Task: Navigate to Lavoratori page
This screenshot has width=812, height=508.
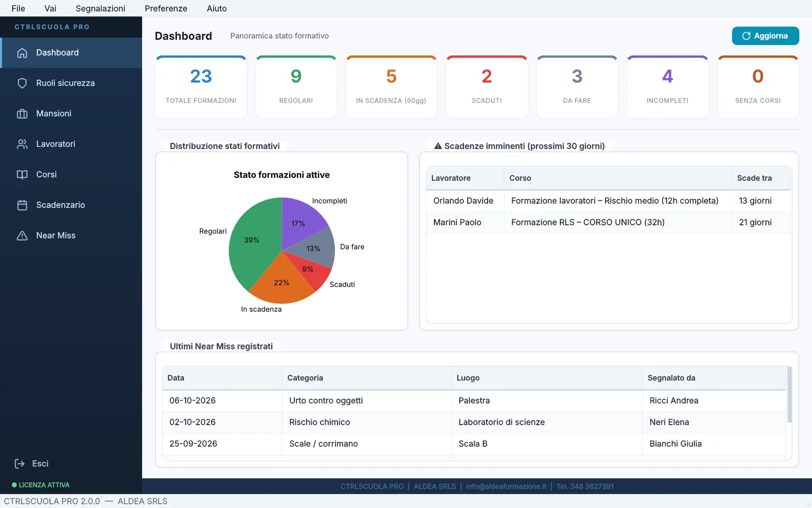Action: point(71,144)
